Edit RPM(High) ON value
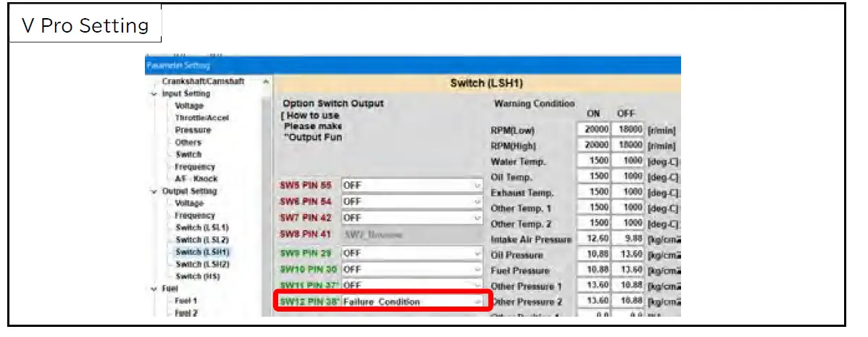Viewport: 868px width, 337px height. [593, 146]
